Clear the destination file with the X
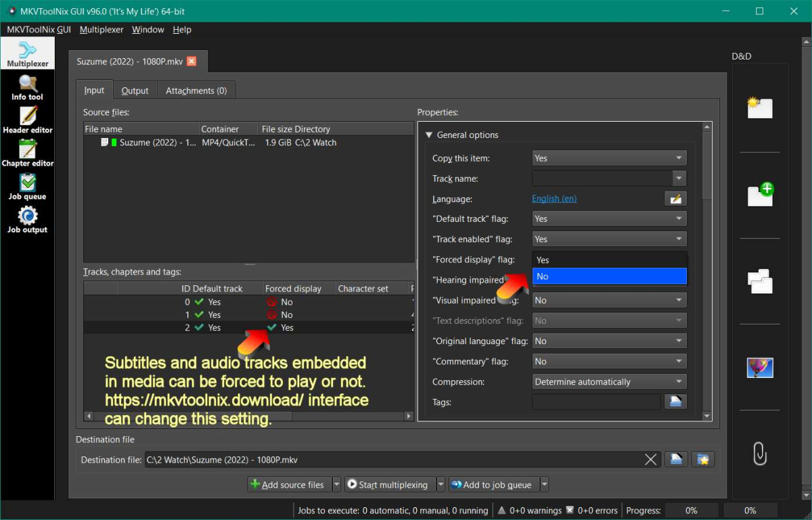Screen dimensions: 812x520 (x=650, y=459)
